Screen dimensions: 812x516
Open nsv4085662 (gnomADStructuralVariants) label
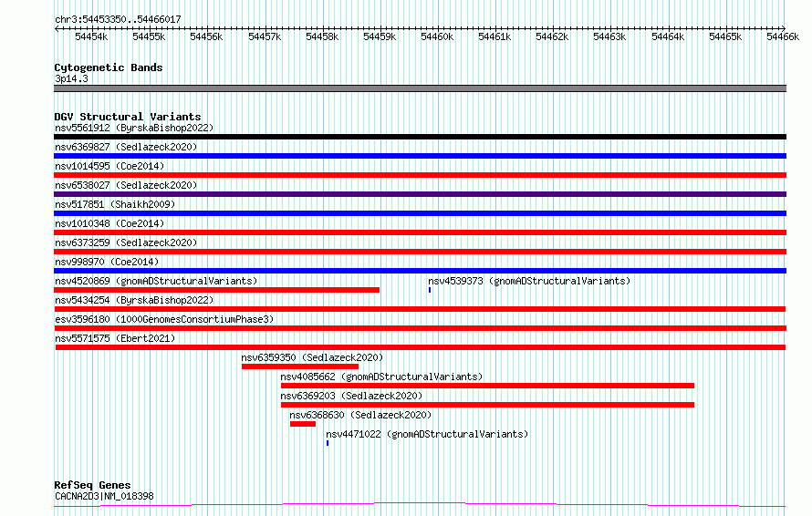381,377
